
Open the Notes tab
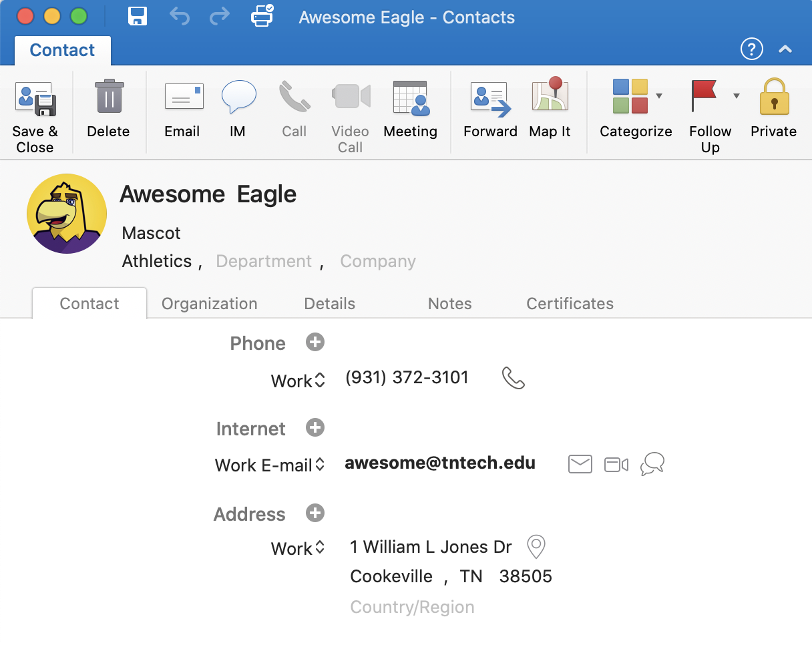point(449,304)
